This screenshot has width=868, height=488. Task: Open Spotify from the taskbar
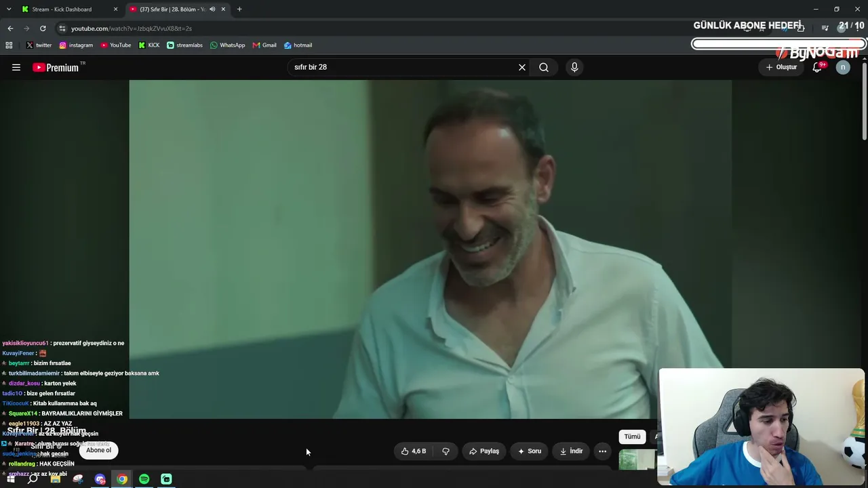click(144, 479)
